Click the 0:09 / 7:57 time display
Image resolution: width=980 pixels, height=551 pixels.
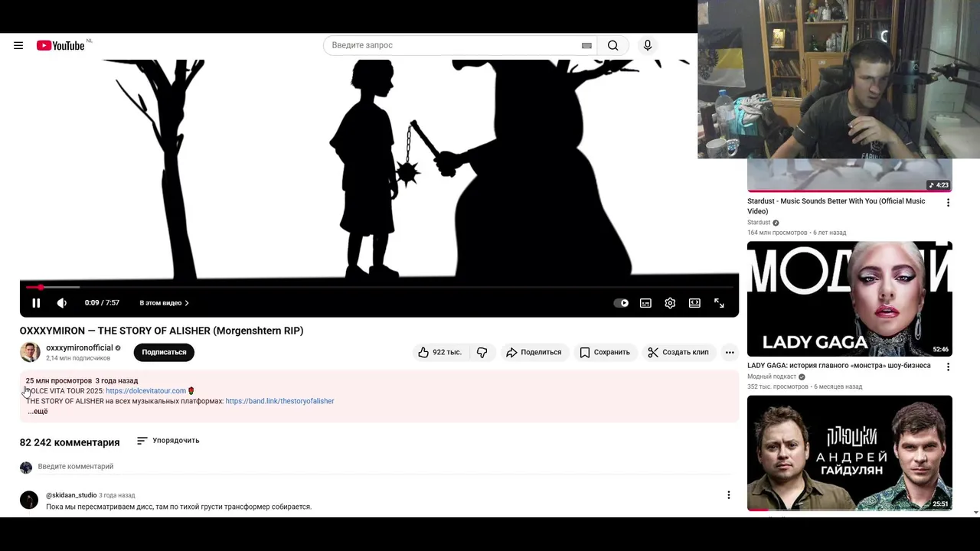click(102, 303)
